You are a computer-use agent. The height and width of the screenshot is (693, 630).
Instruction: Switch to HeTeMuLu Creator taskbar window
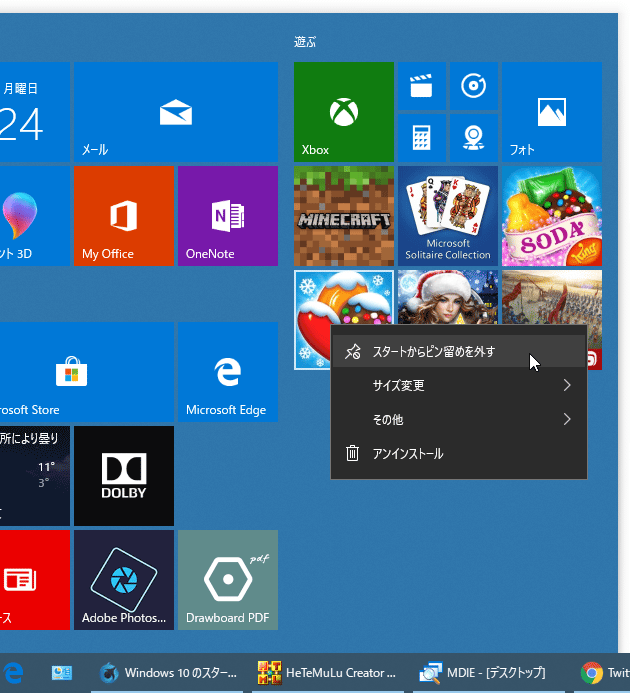click(328, 673)
